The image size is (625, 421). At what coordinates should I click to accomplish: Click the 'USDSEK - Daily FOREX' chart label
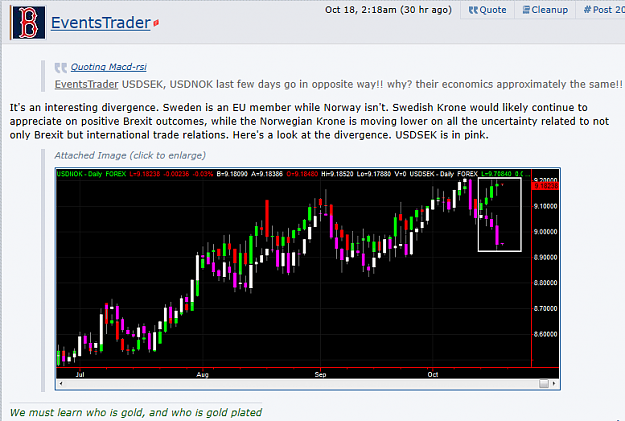[x=444, y=174]
